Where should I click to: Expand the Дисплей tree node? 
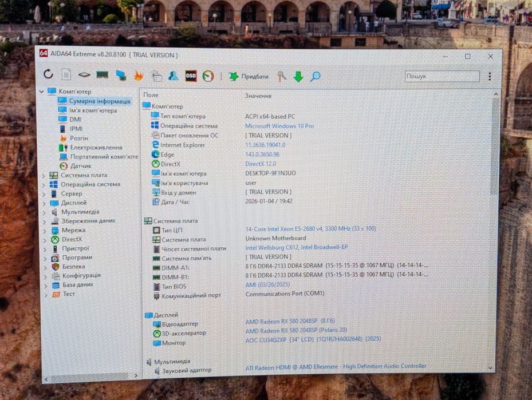click(x=44, y=203)
